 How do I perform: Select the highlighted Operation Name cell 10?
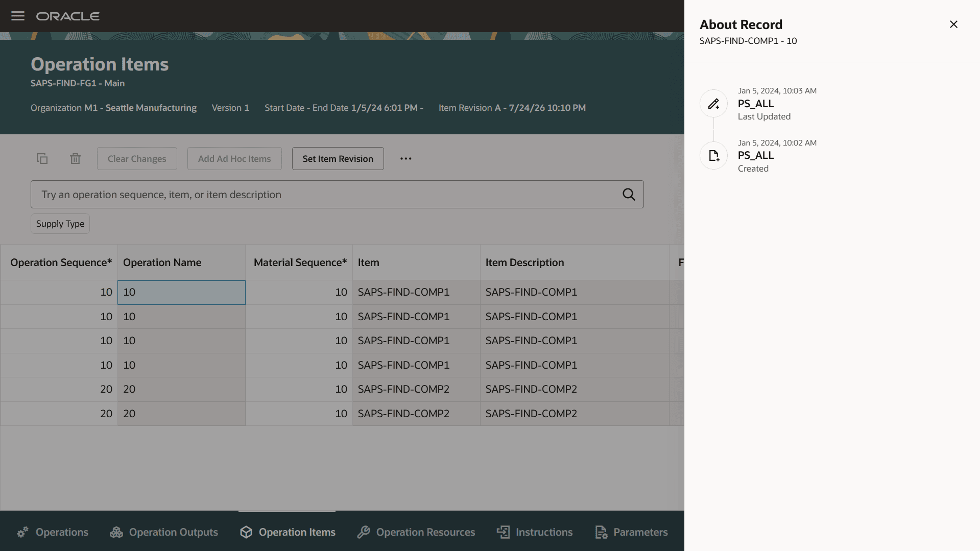182,293
